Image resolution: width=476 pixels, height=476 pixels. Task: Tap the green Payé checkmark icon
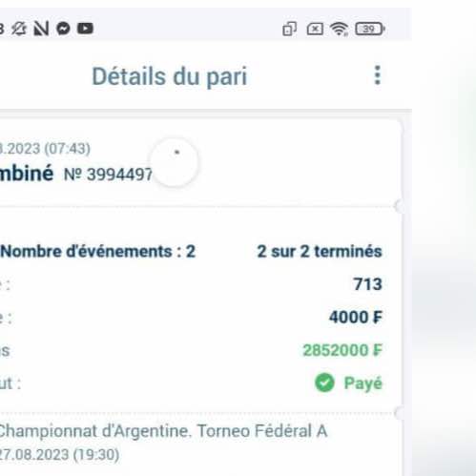point(324,383)
